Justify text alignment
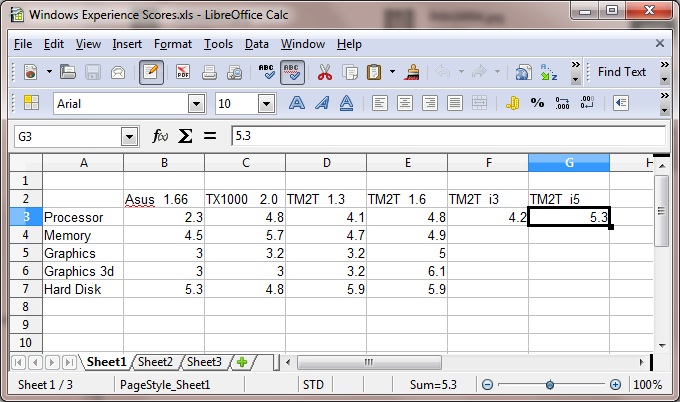Screen dimensions: 680x402 454,103
